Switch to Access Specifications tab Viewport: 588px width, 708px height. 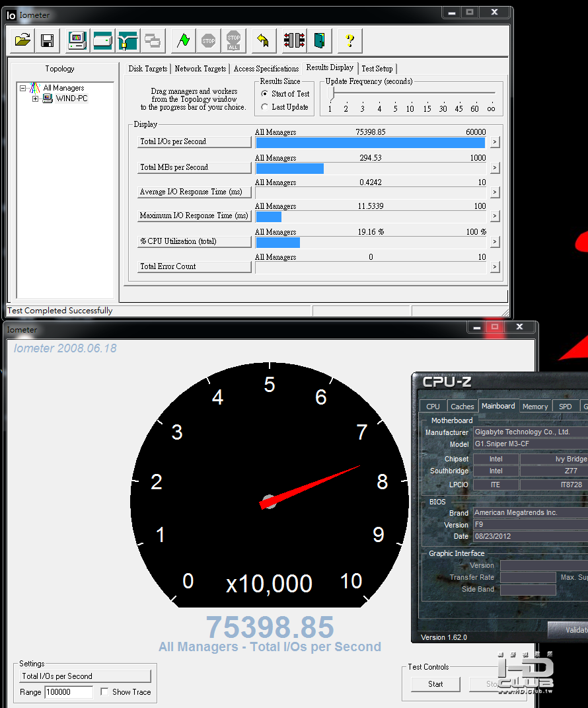click(x=266, y=69)
